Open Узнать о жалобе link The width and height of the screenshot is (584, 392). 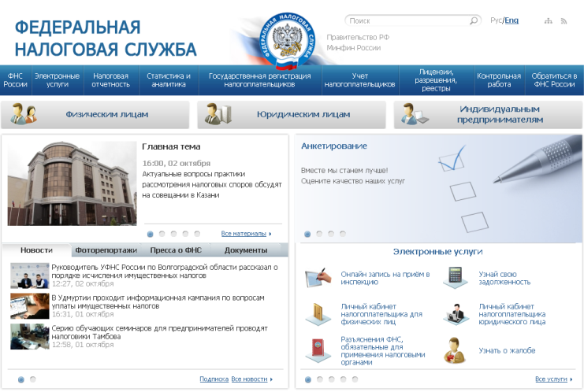(x=507, y=350)
